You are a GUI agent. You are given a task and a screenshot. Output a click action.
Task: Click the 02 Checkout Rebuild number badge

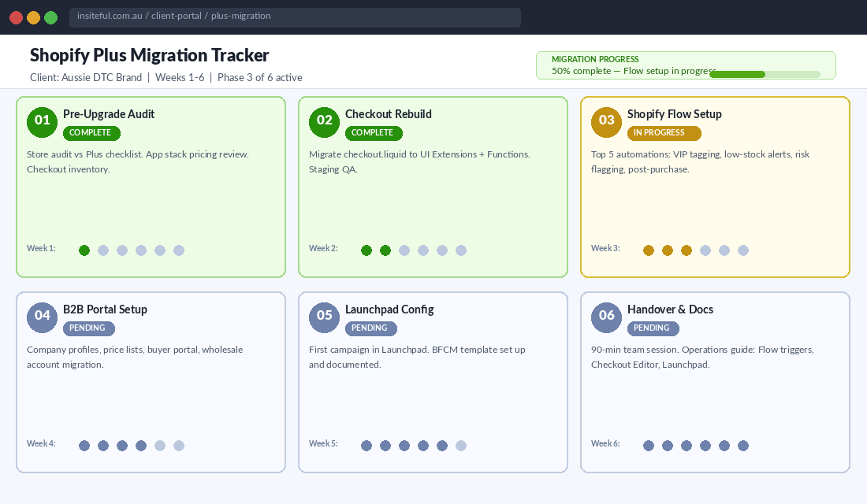click(x=324, y=122)
